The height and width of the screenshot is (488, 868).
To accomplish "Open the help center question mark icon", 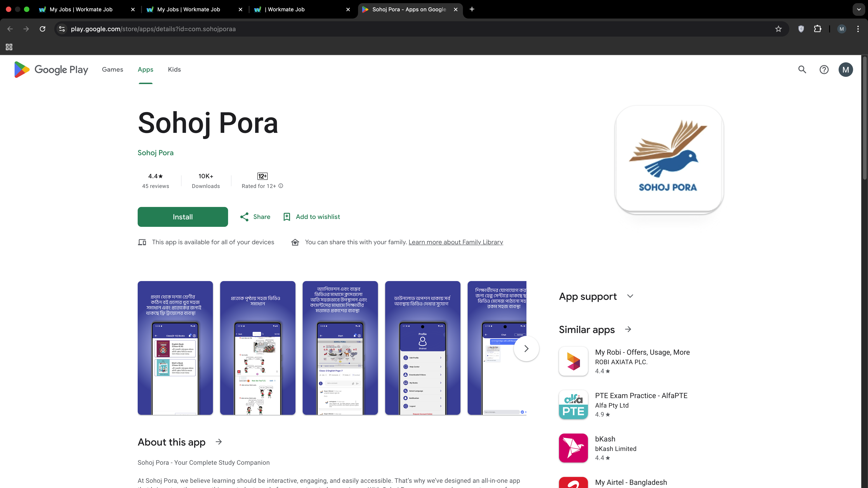I will pyautogui.click(x=824, y=70).
